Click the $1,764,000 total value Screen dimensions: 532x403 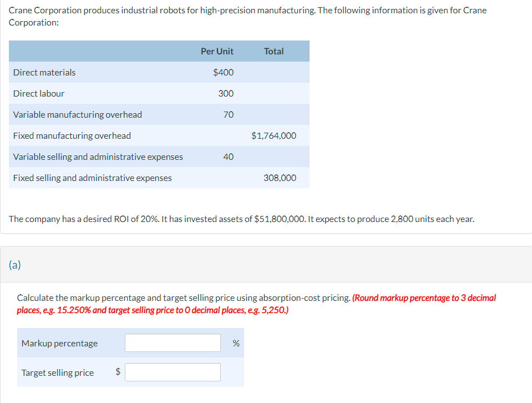point(273,135)
